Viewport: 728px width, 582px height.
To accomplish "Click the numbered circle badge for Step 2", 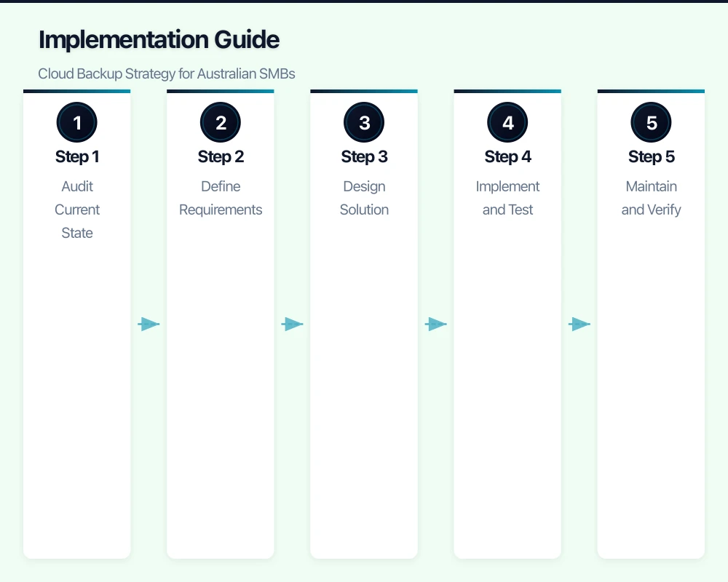I will click(x=221, y=122).
